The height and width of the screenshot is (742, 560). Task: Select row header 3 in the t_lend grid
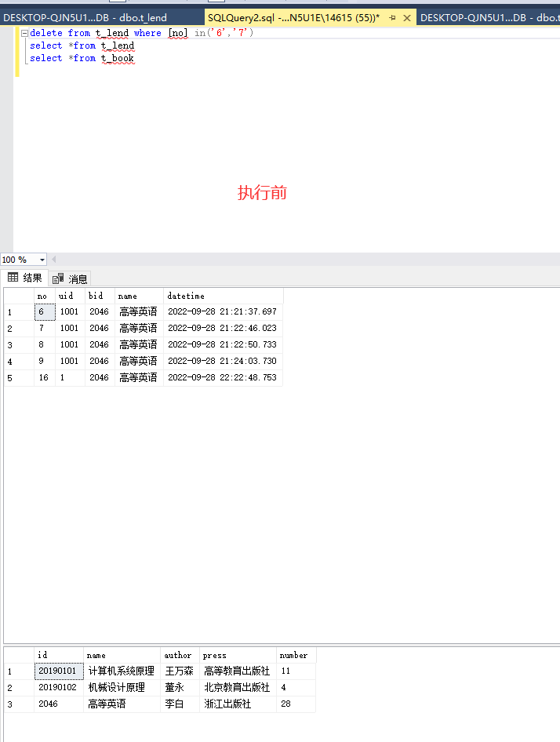(19, 345)
